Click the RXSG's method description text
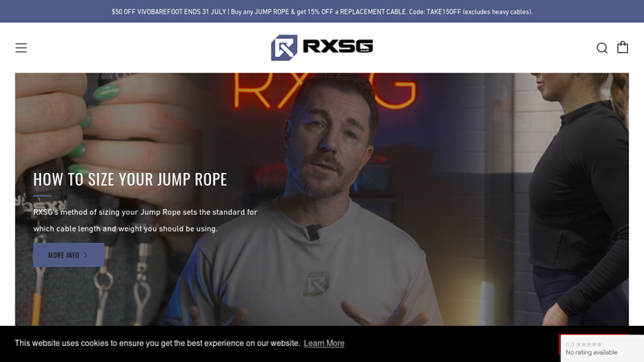 [x=145, y=220]
